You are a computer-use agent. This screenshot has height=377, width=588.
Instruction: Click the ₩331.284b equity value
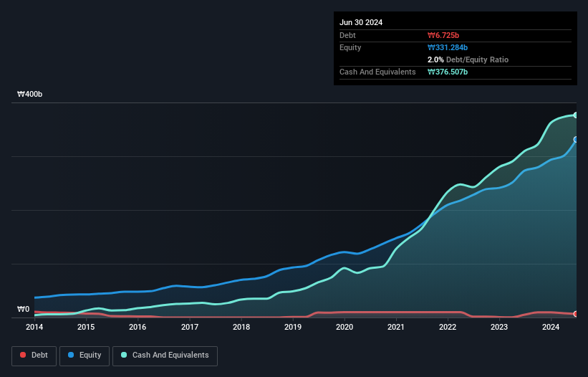tap(448, 47)
